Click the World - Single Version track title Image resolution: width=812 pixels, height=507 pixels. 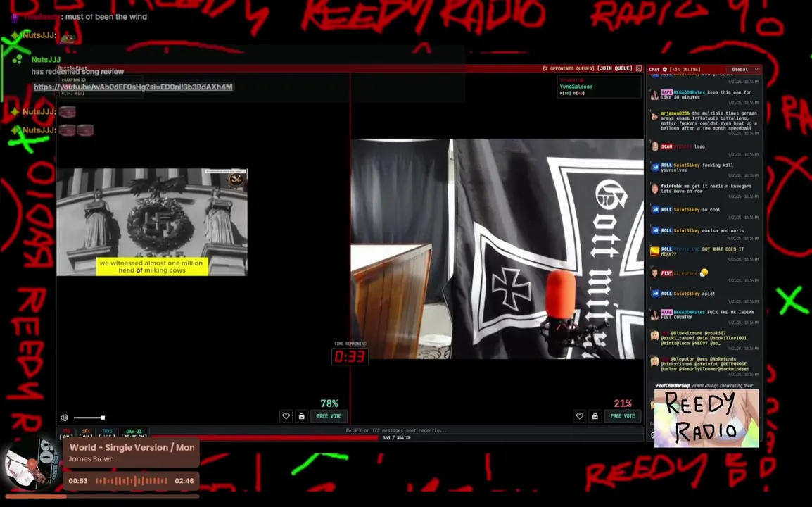[132, 447]
